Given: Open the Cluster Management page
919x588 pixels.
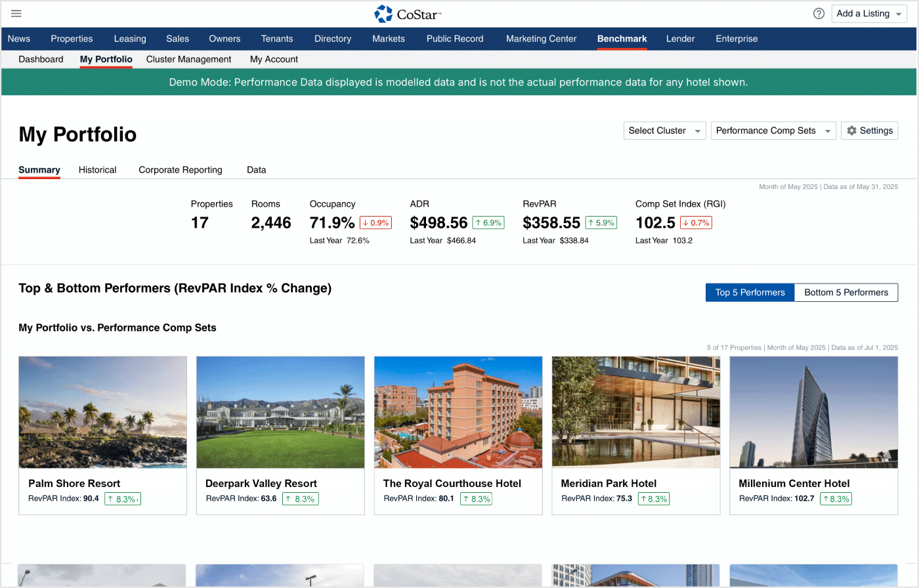Looking at the screenshot, I should tap(188, 59).
